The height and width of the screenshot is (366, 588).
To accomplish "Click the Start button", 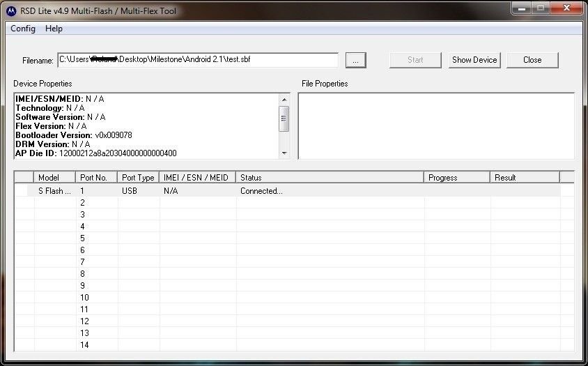I will 415,60.
